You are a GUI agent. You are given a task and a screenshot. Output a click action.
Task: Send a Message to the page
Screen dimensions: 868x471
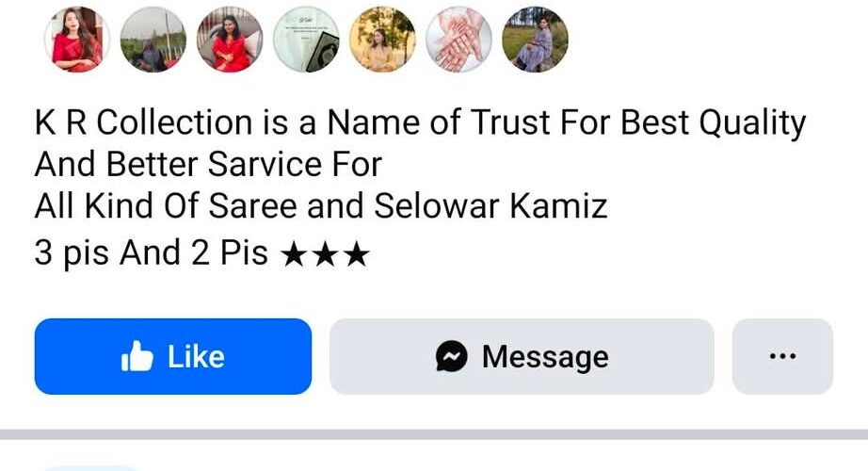click(522, 356)
